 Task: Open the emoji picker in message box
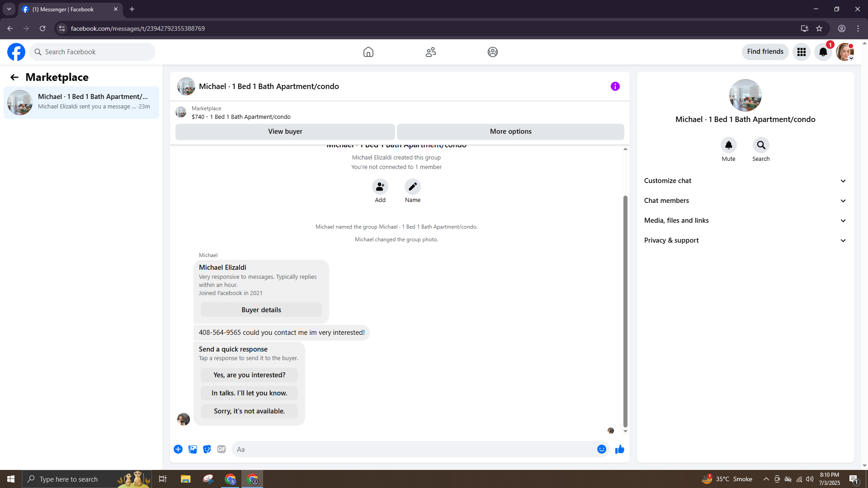pos(601,449)
